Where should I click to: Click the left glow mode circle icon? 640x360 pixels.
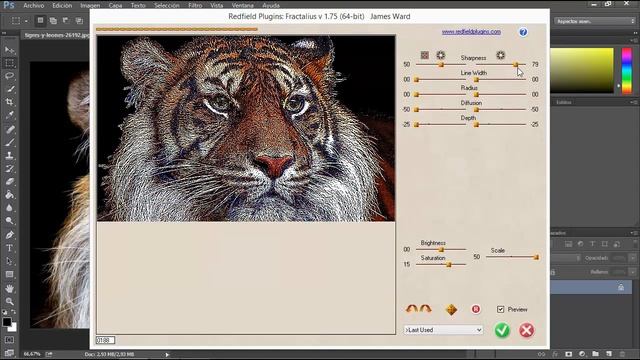click(440, 55)
